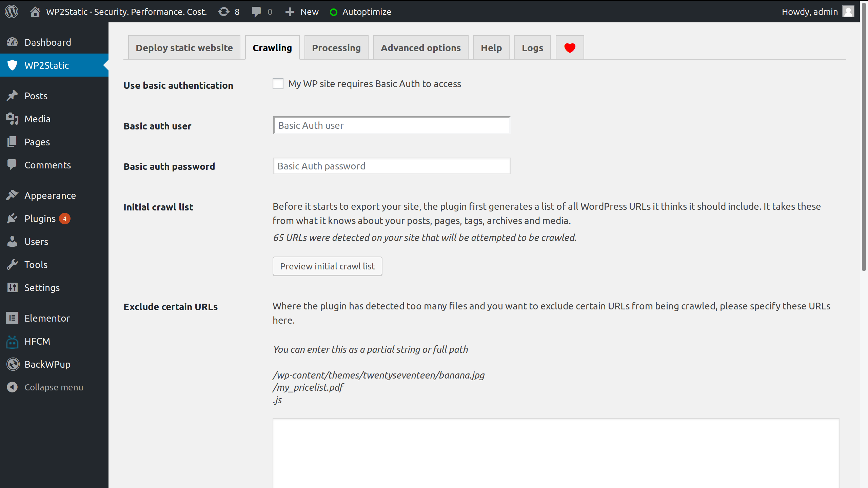Open the Advanced options tab

(420, 48)
